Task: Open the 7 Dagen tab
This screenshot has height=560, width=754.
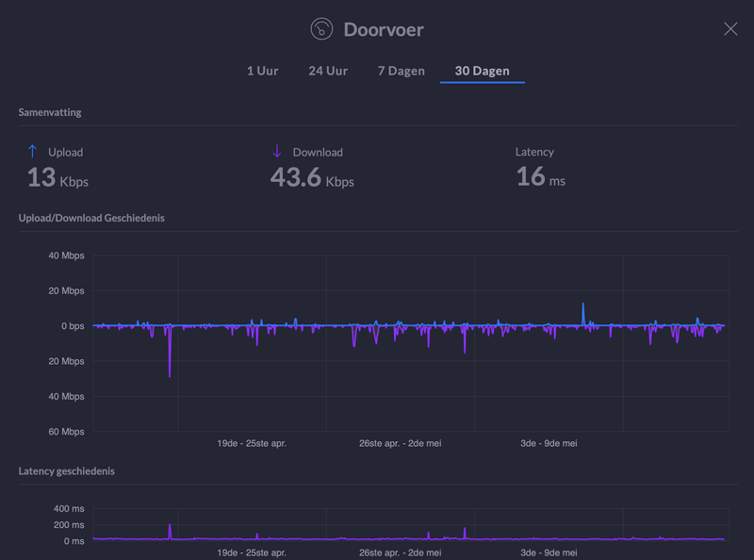Action: point(401,71)
